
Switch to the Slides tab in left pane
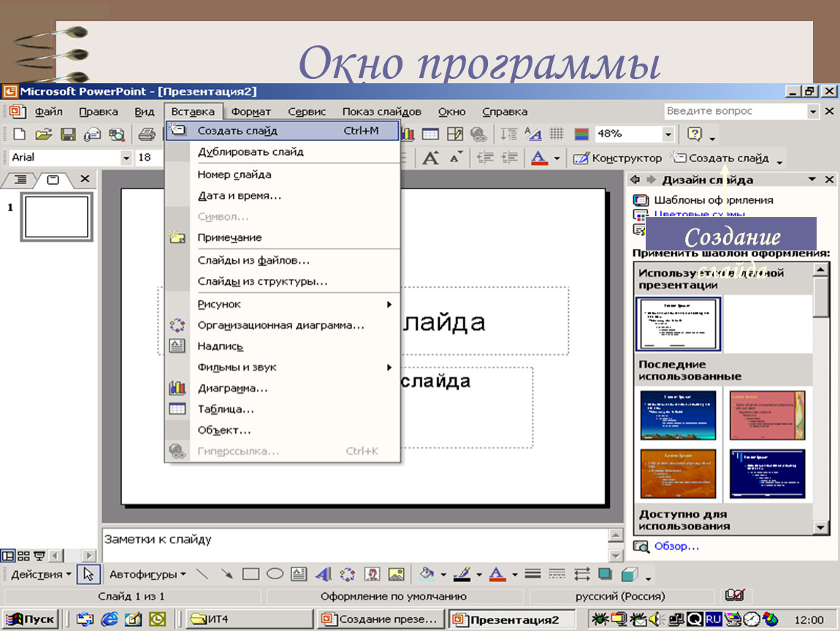pyautogui.click(x=53, y=180)
